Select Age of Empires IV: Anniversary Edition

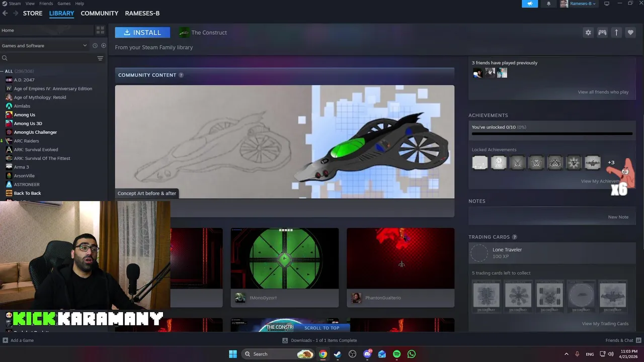pos(53,88)
